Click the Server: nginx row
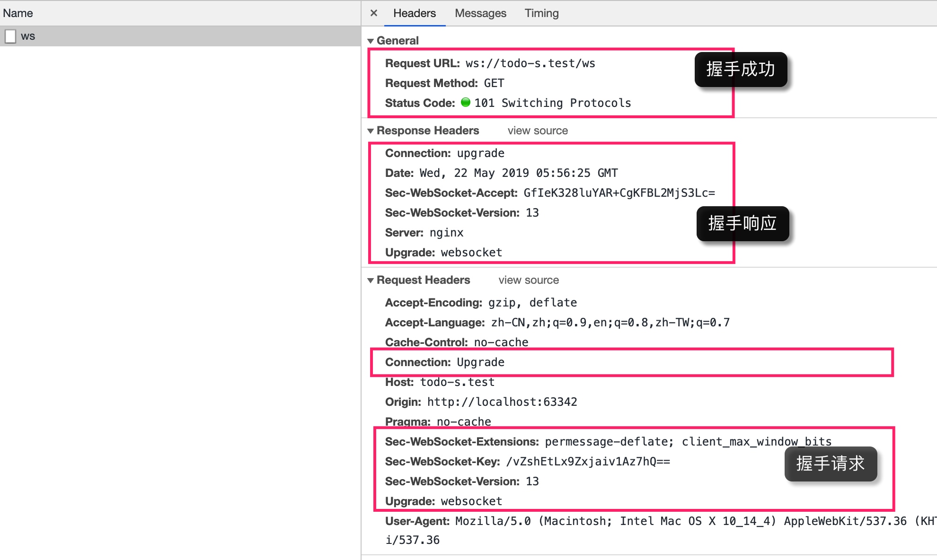This screenshot has width=937, height=560. (424, 233)
